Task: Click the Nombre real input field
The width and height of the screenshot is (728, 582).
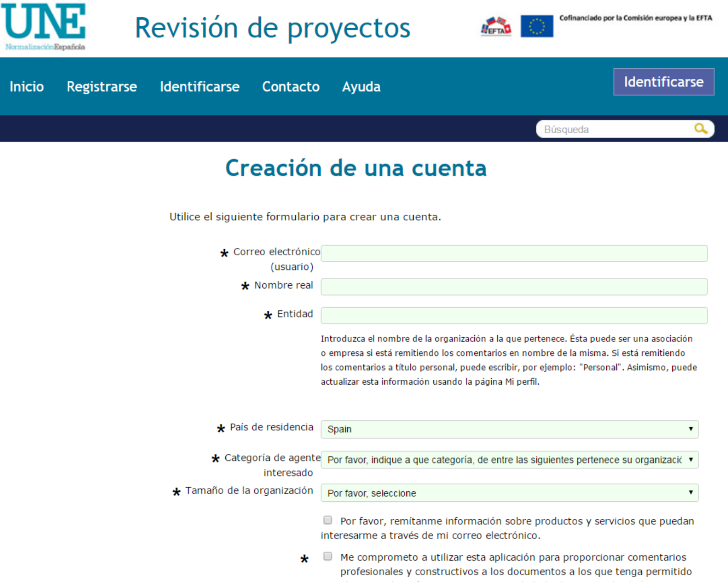Action: click(x=514, y=287)
